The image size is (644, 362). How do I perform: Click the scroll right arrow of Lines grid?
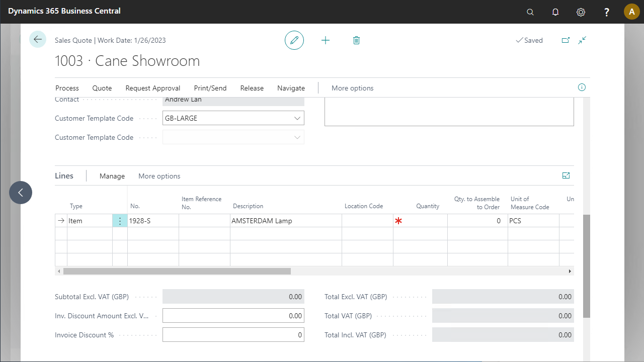click(570, 271)
